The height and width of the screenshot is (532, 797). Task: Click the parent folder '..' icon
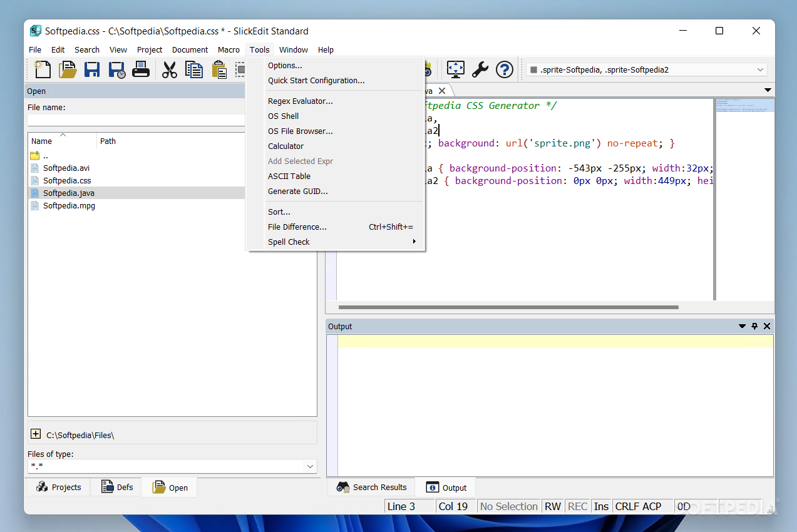click(x=35, y=155)
